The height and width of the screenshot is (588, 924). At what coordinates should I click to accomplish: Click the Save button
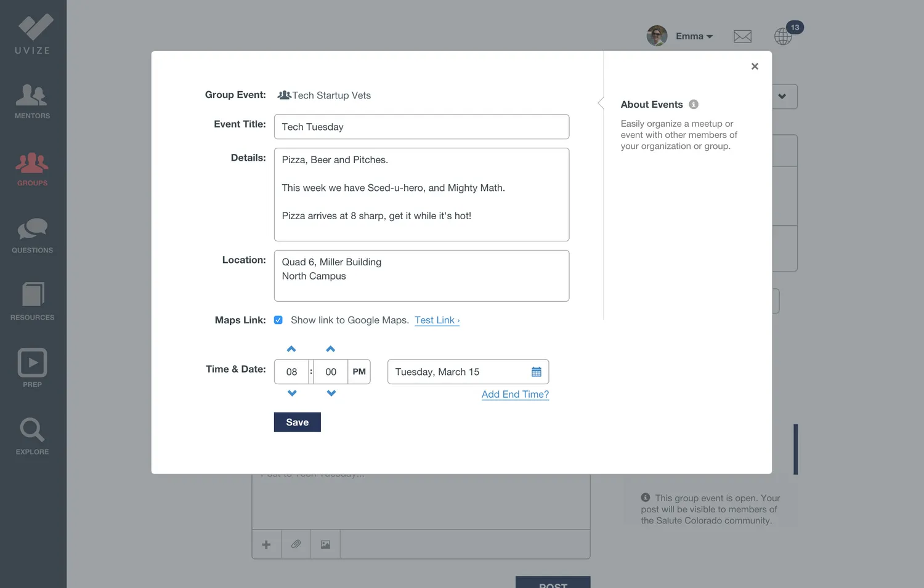pyautogui.click(x=297, y=422)
